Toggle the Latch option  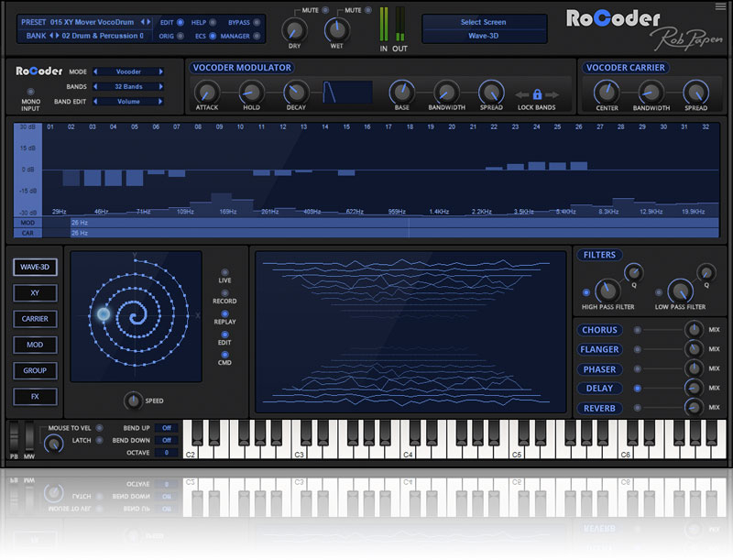click(99, 441)
